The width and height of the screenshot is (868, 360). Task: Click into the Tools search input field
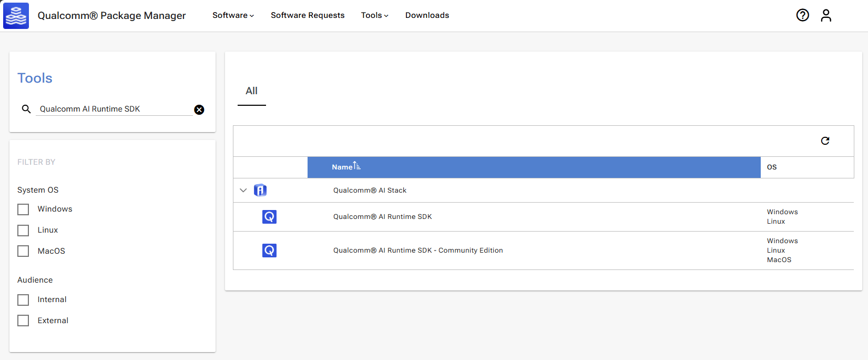(114, 109)
